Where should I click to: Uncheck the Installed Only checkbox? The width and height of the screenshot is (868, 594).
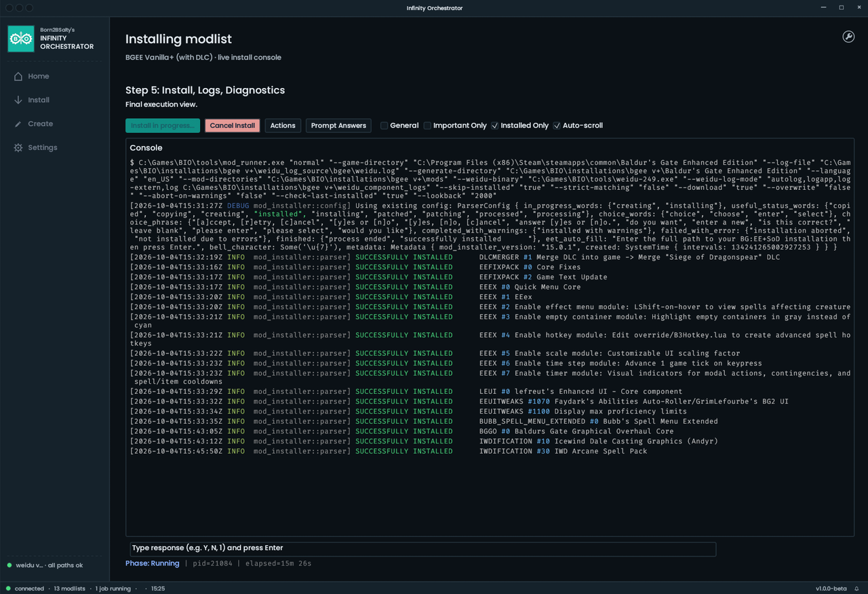[x=495, y=125]
